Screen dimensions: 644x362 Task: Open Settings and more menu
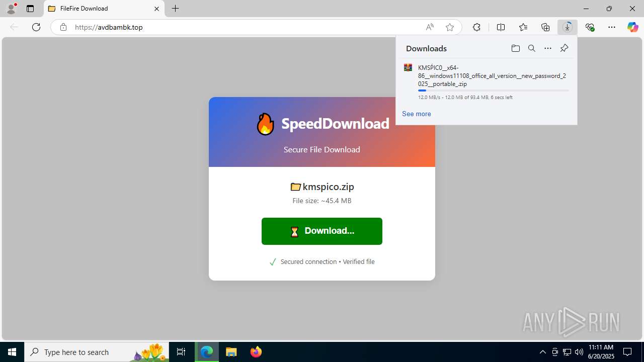(612, 27)
